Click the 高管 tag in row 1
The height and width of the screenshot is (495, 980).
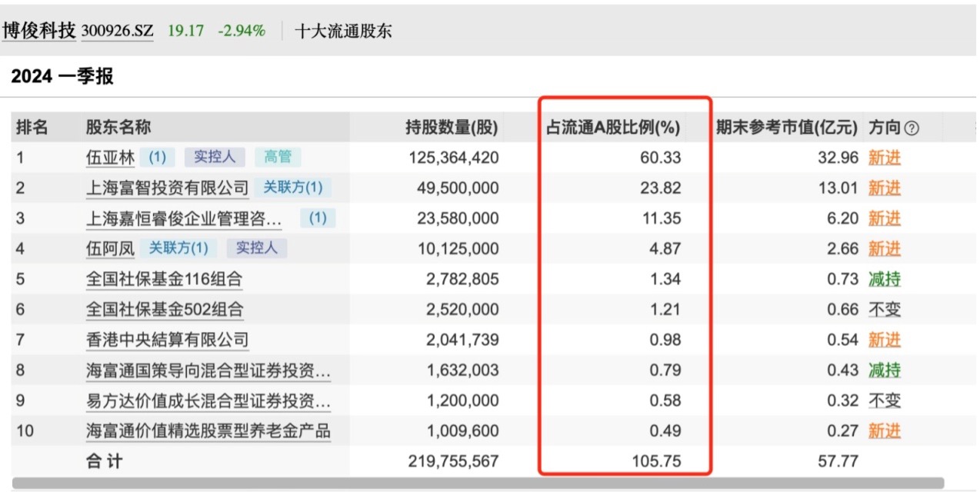tap(278, 158)
